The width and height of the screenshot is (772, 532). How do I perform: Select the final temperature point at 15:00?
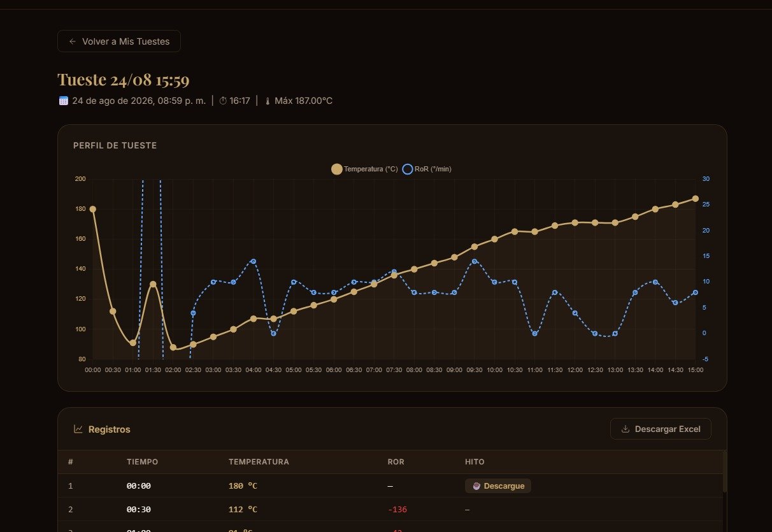[695, 199]
